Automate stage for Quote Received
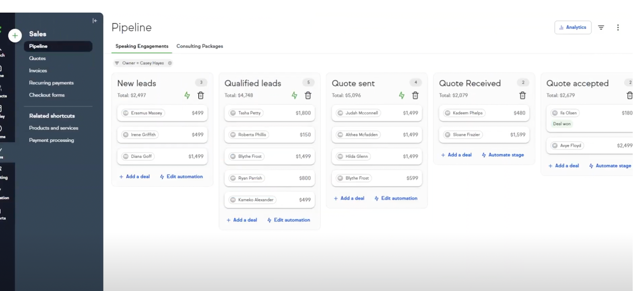644x291 pixels. 503,155
